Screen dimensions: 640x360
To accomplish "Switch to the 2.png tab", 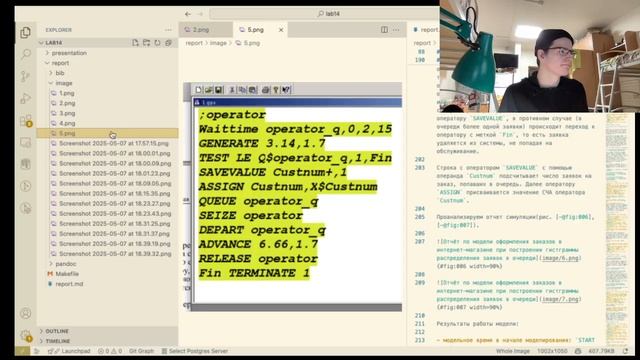I will (206, 30).
